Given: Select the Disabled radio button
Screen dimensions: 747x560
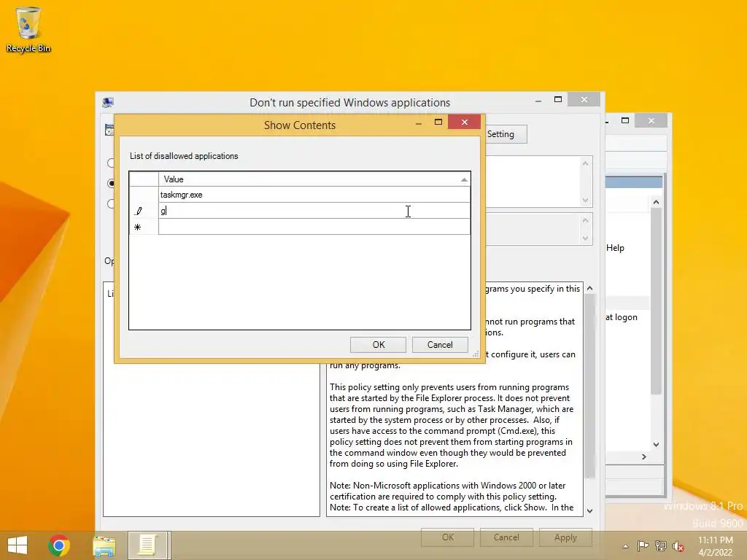Looking at the screenshot, I should (x=111, y=204).
